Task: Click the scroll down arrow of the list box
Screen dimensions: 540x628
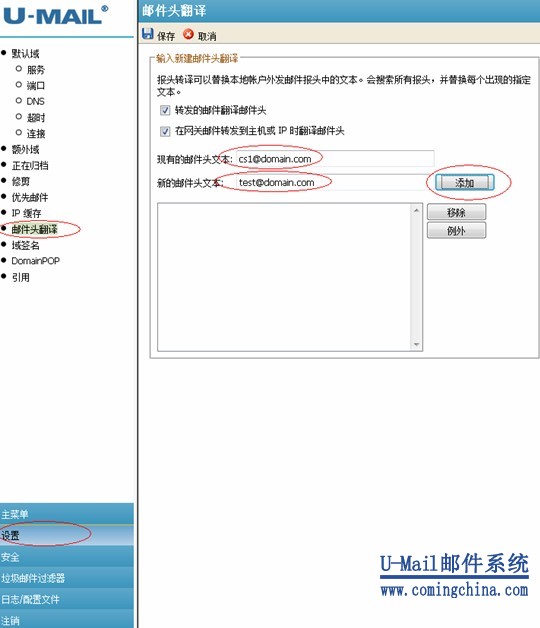Action: 417,344
